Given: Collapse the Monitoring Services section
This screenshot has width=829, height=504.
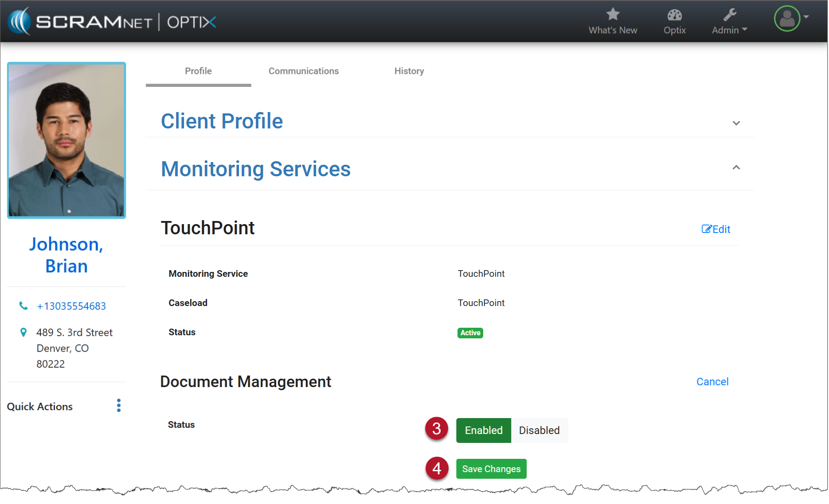Looking at the screenshot, I should point(736,167).
